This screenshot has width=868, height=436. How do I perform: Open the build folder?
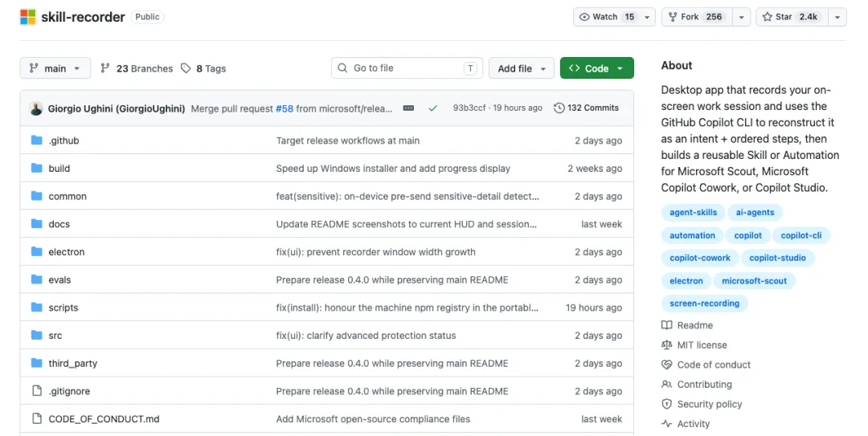[x=59, y=168]
